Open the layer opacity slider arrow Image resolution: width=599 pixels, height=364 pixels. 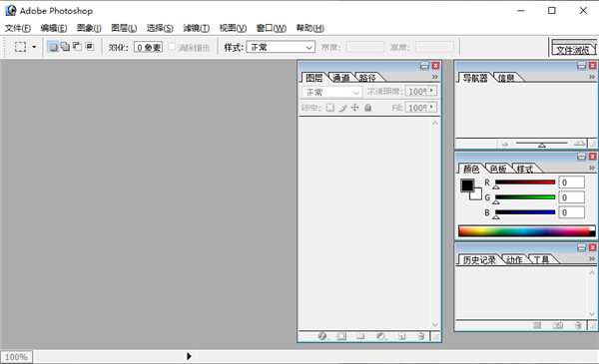click(x=432, y=91)
